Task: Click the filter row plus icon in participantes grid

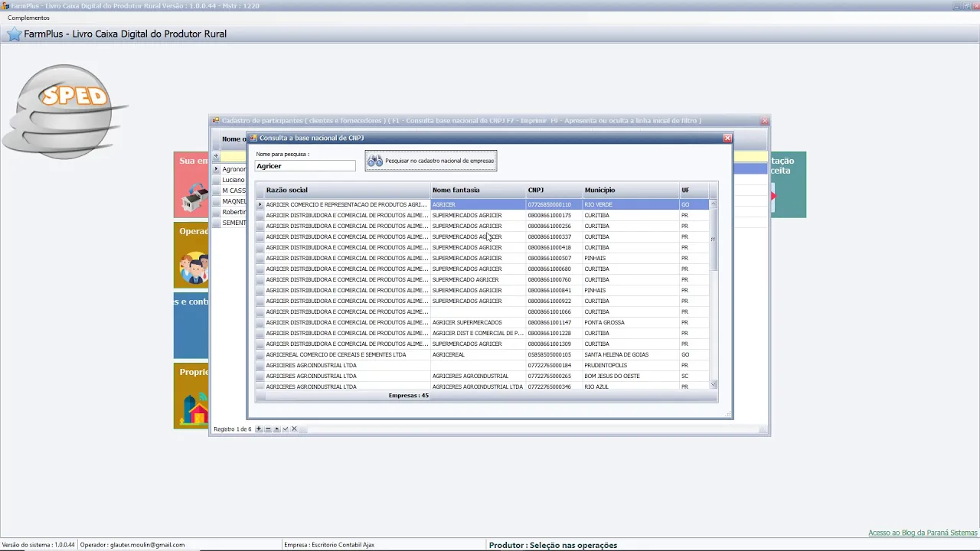Action: 216,156
